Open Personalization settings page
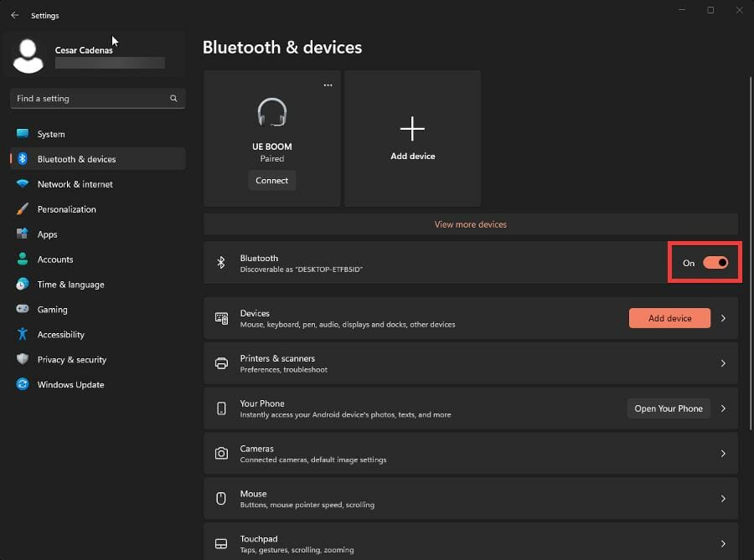This screenshot has height=560, width=754. (98, 209)
